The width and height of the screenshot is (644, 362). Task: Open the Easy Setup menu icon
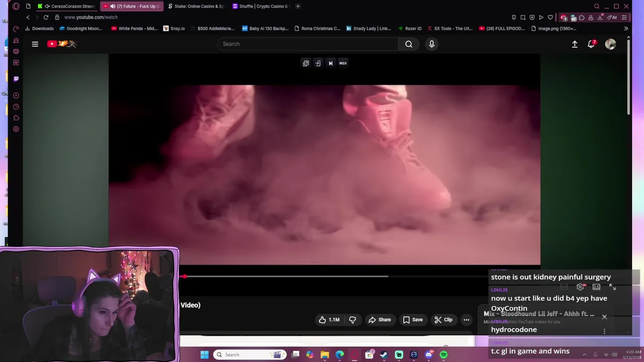click(624, 18)
